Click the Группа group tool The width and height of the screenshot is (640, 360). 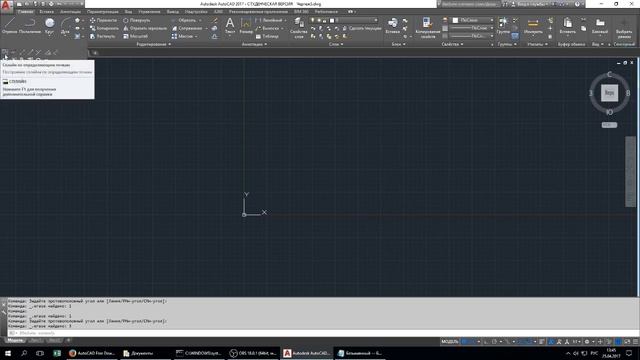tap(503, 25)
